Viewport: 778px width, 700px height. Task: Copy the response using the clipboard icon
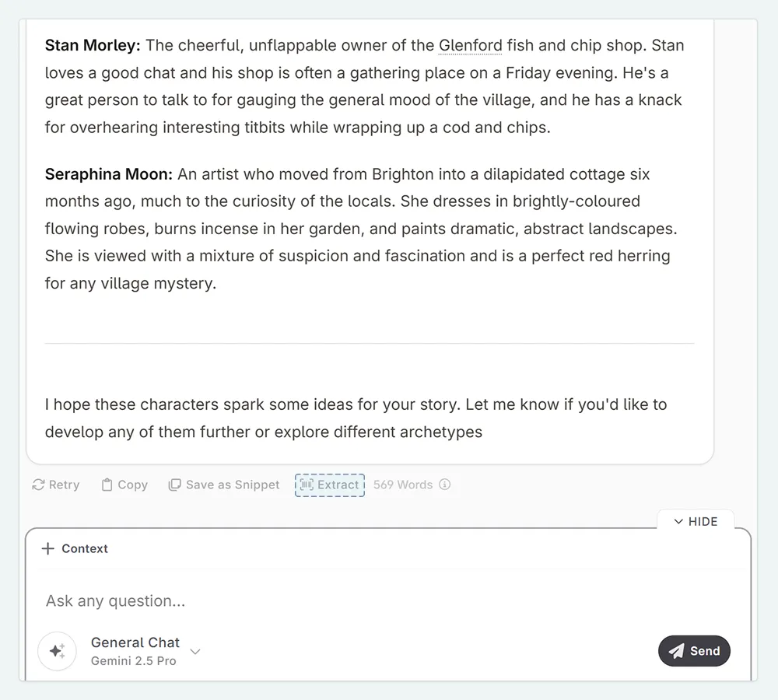pos(107,485)
